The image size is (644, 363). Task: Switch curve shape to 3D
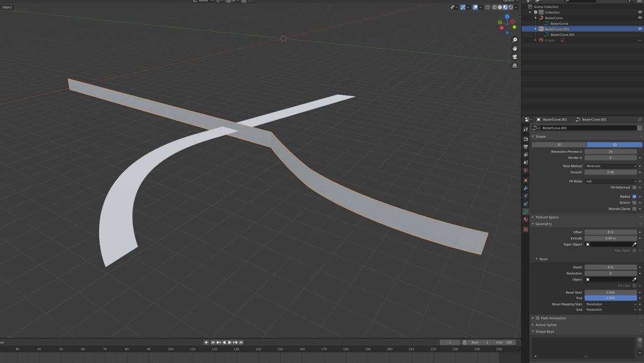(x=615, y=144)
